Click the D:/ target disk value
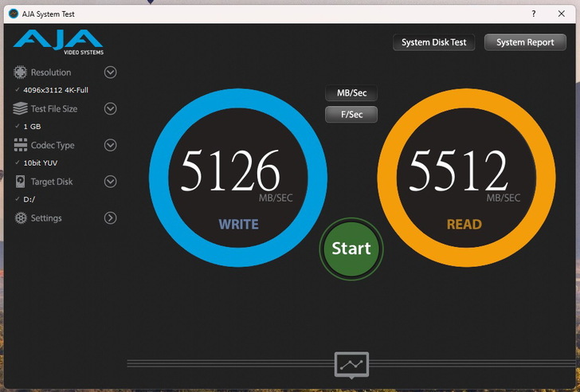Image resolution: width=580 pixels, height=392 pixels. pos(29,199)
